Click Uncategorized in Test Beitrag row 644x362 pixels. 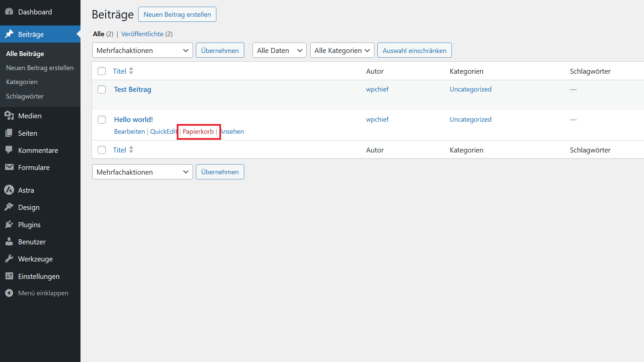471,89
